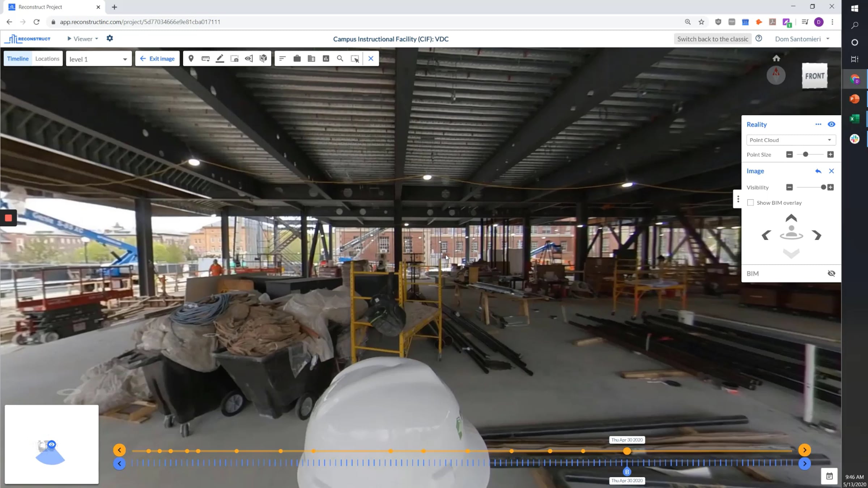The width and height of the screenshot is (868, 488).
Task: Click the north compass indicator
Action: point(776,75)
